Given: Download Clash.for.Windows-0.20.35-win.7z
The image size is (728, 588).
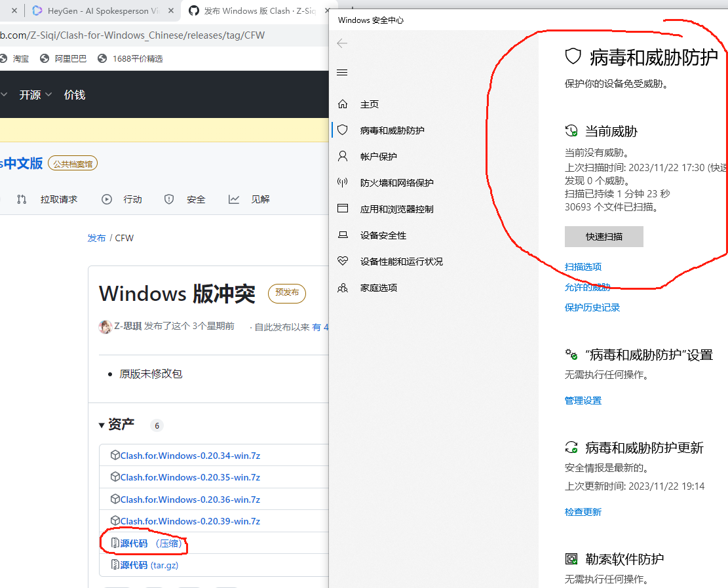Looking at the screenshot, I should click(191, 477).
